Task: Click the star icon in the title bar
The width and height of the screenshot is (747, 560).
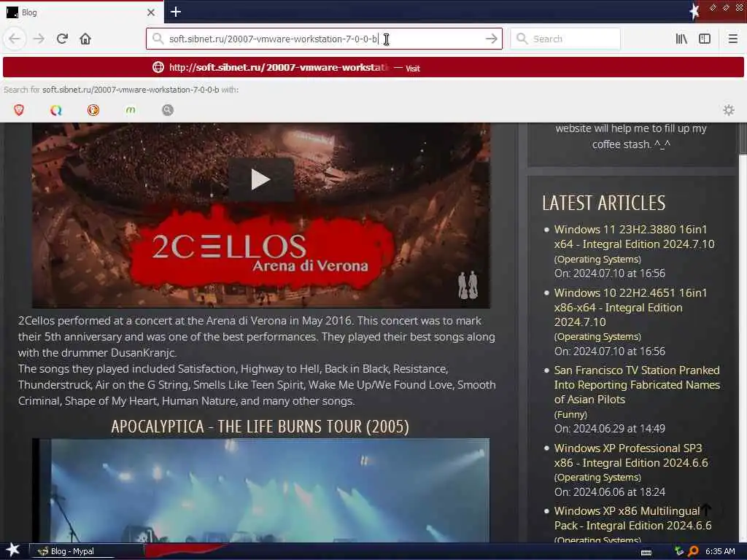Action: (x=694, y=12)
